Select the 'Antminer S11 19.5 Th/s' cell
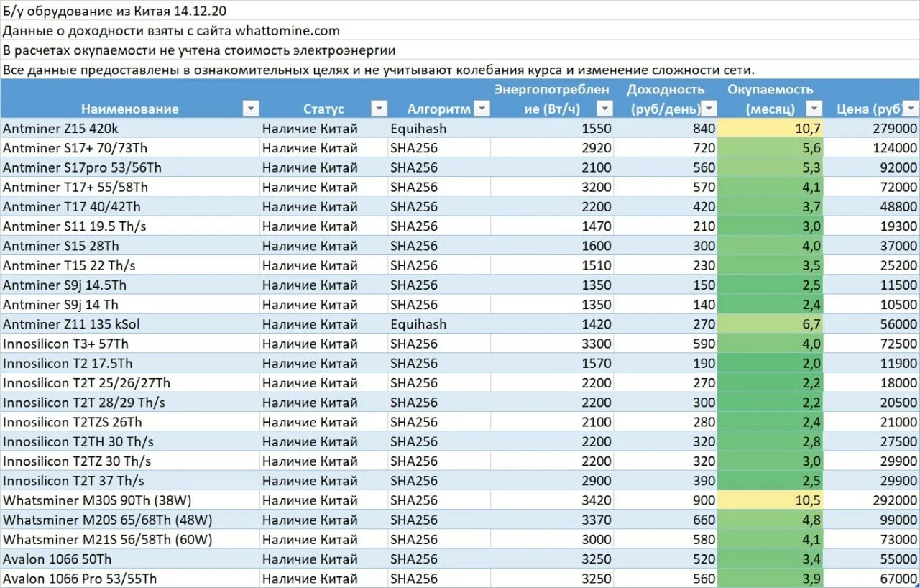Viewport: 920px width, 588px height. coord(129,226)
